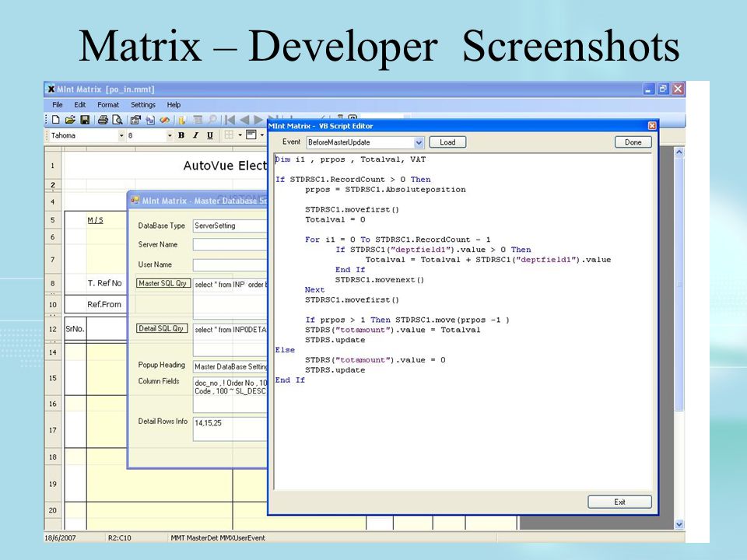Click the Exit button in VB Script Editor
The image size is (747, 560).
click(x=619, y=502)
